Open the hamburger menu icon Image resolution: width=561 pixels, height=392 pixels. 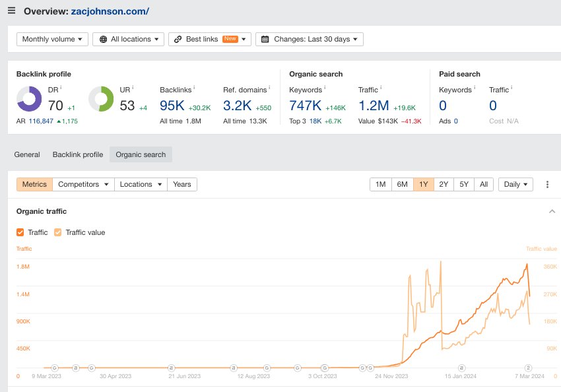(11, 11)
